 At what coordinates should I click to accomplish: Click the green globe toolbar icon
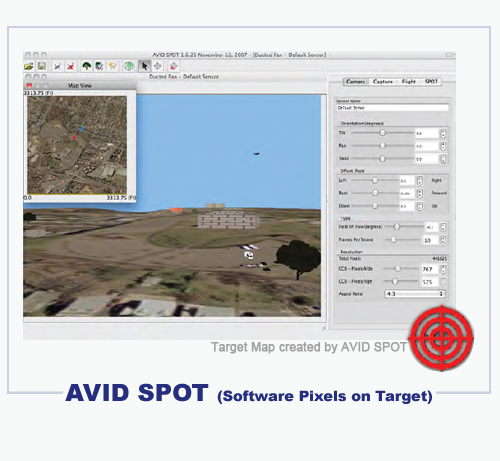pyautogui.click(x=129, y=66)
